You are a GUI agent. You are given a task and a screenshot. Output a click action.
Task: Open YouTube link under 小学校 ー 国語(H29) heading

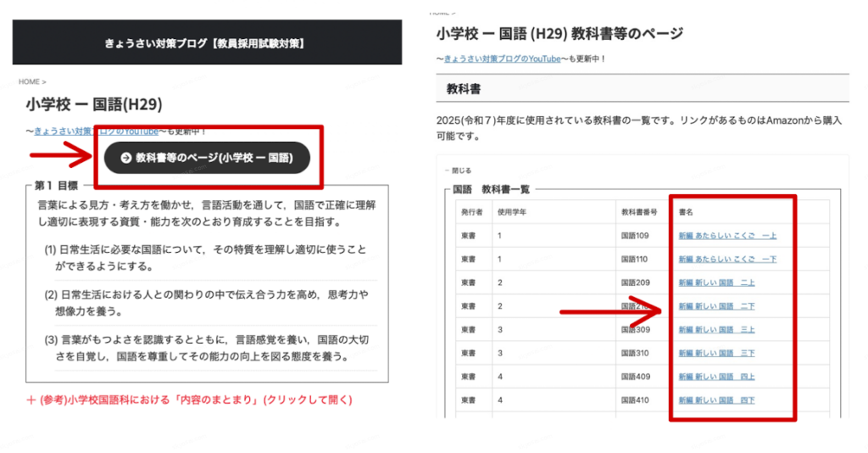pyautogui.click(x=95, y=131)
